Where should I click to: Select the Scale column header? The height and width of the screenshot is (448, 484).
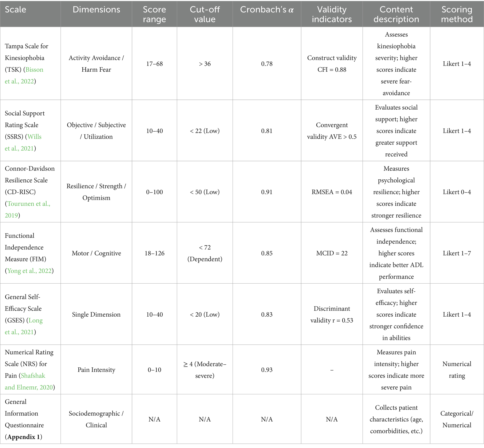click(x=30, y=14)
